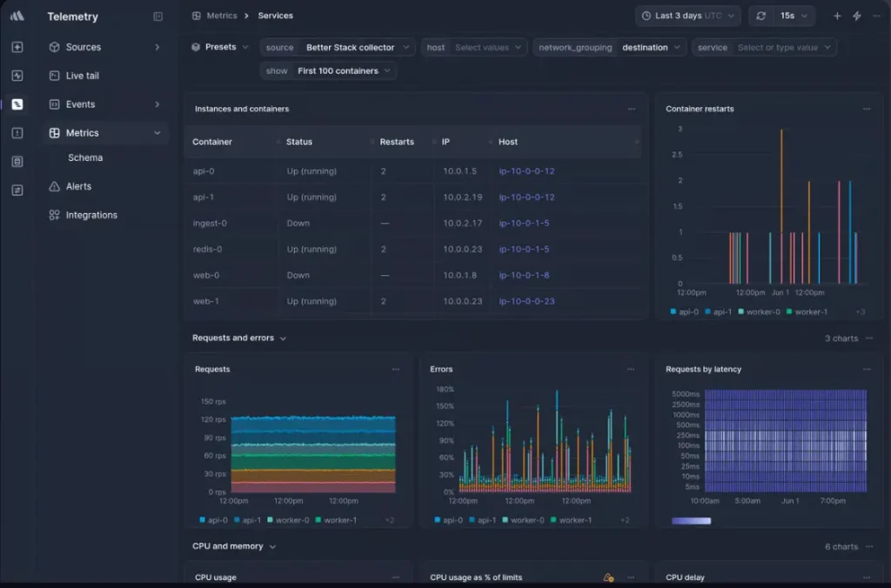The width and height of the screenshot is (891, 588).
Task: Click the Metrics grid icon
Action: point(54,133)
